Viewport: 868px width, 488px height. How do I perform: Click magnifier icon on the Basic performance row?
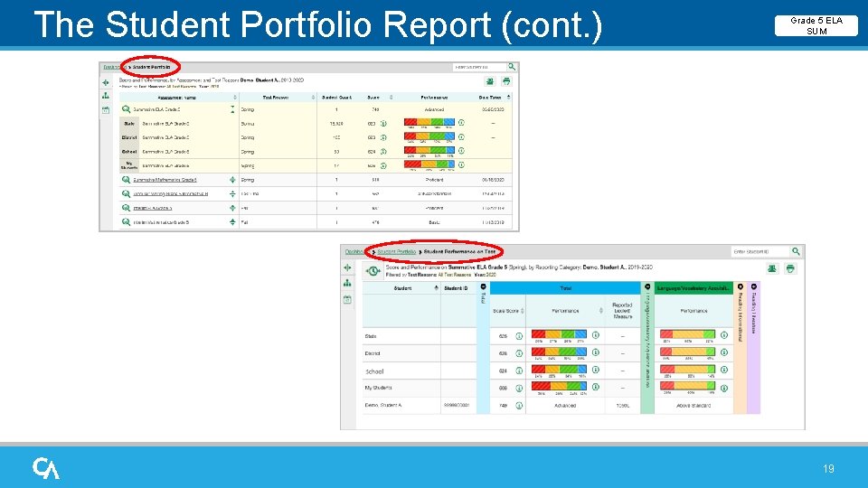[x=126, y=222]
